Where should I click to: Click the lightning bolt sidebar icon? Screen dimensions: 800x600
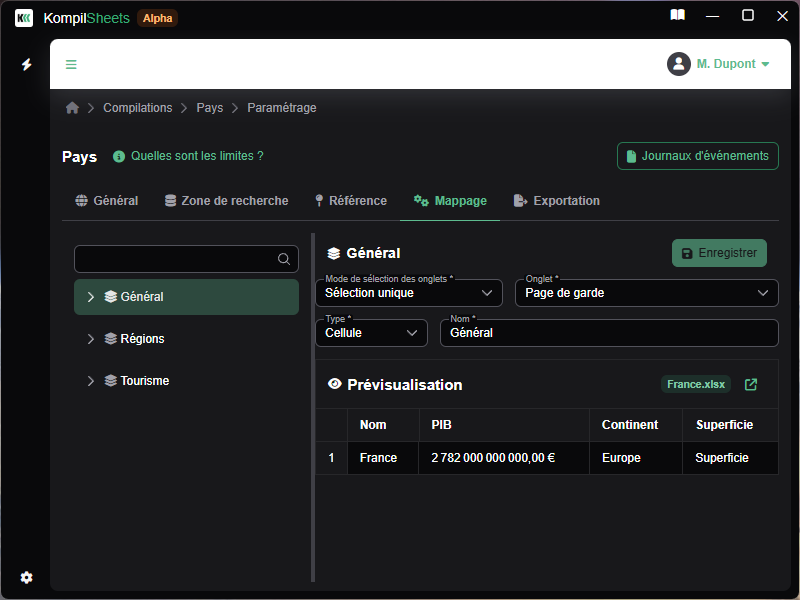(x=27, y=64)
